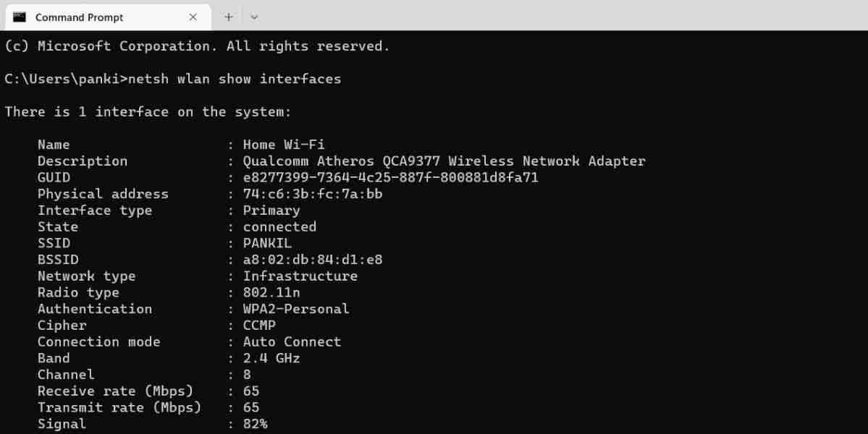
Task: Close the Command Prompt tab
Action: pos(193,16)
